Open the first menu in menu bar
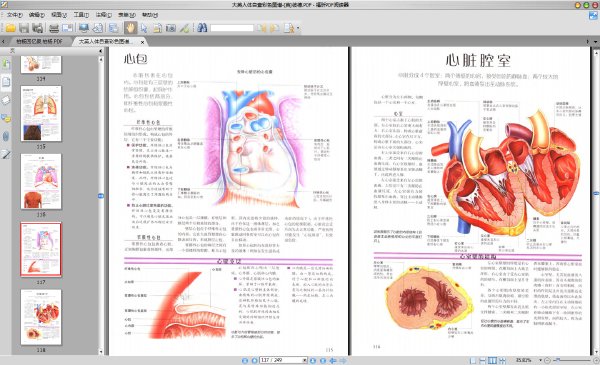Image resolution: width=600 pixels, height=365 pixels. pos(14,15)
